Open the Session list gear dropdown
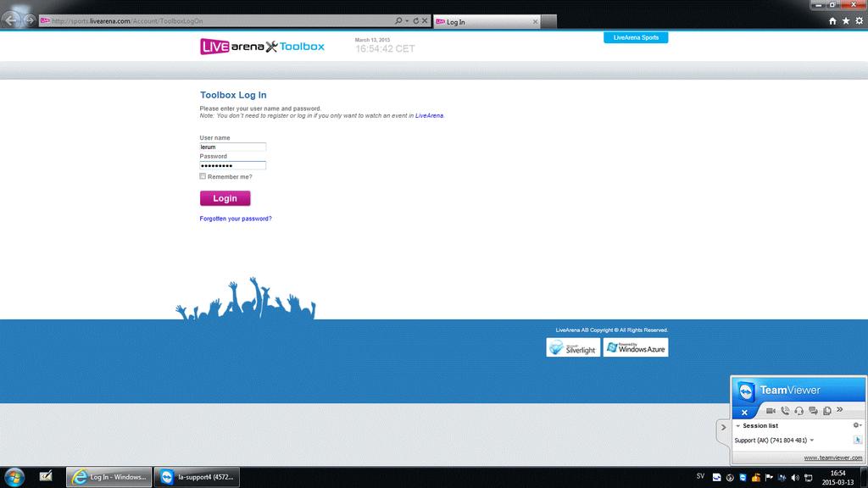Viewport: 868px width, 488px height. [x=857, y=425]
